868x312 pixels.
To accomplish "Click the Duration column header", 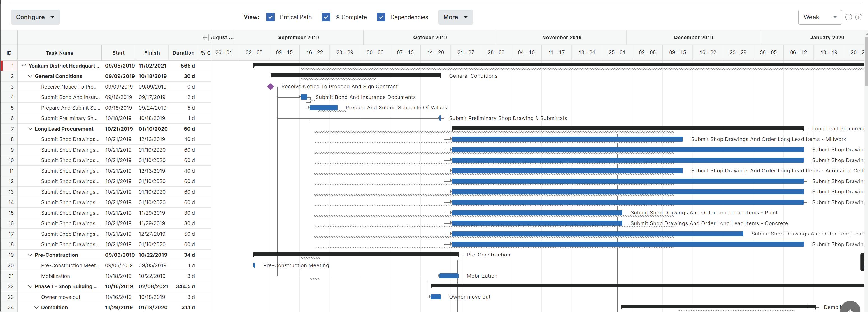I will 183,53.
